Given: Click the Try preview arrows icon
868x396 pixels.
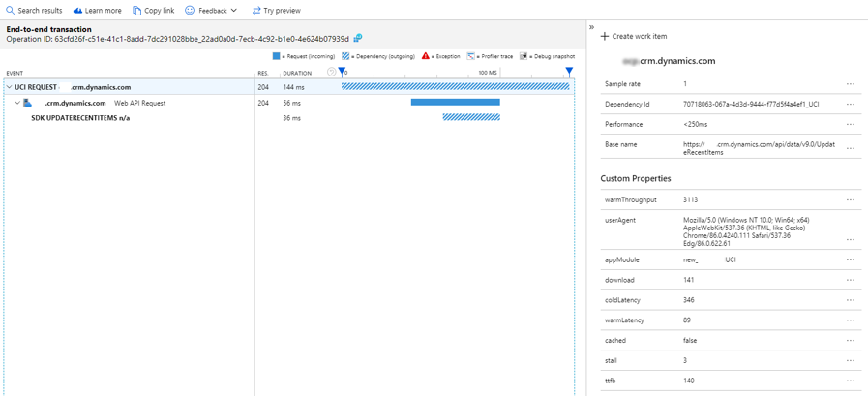Looking at the screenshot, I should click(256, 11).
